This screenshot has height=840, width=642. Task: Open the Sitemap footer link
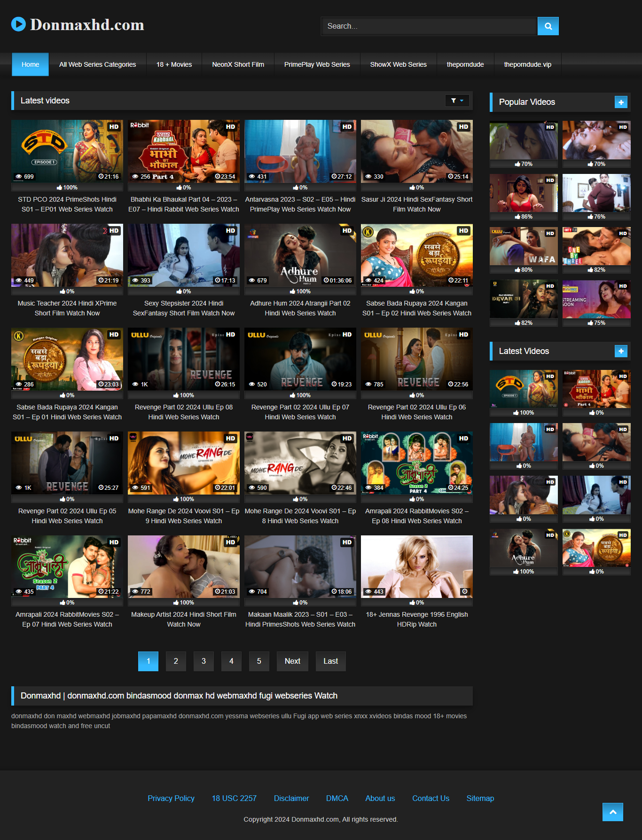(x=480, y=798)
